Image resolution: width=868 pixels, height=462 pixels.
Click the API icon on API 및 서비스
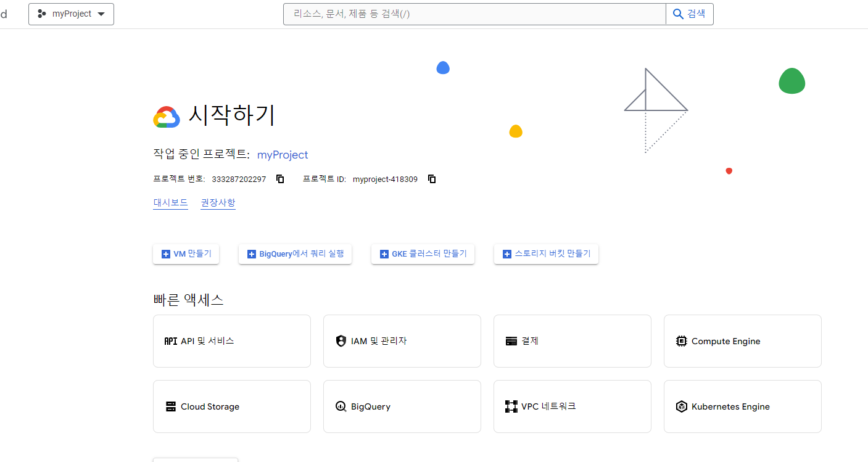pyautogui.click(x=171, y=341)
